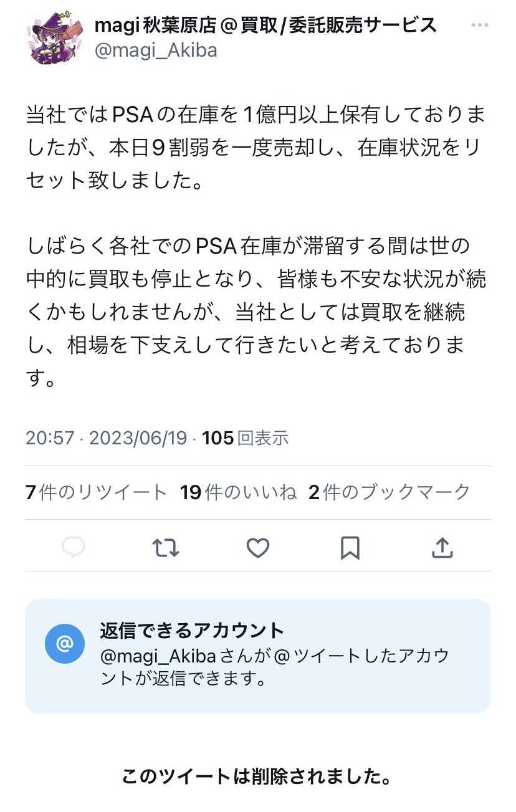Click the blue @ circle icon
This screenshot has width=516, height=812.
pos(65,643)
